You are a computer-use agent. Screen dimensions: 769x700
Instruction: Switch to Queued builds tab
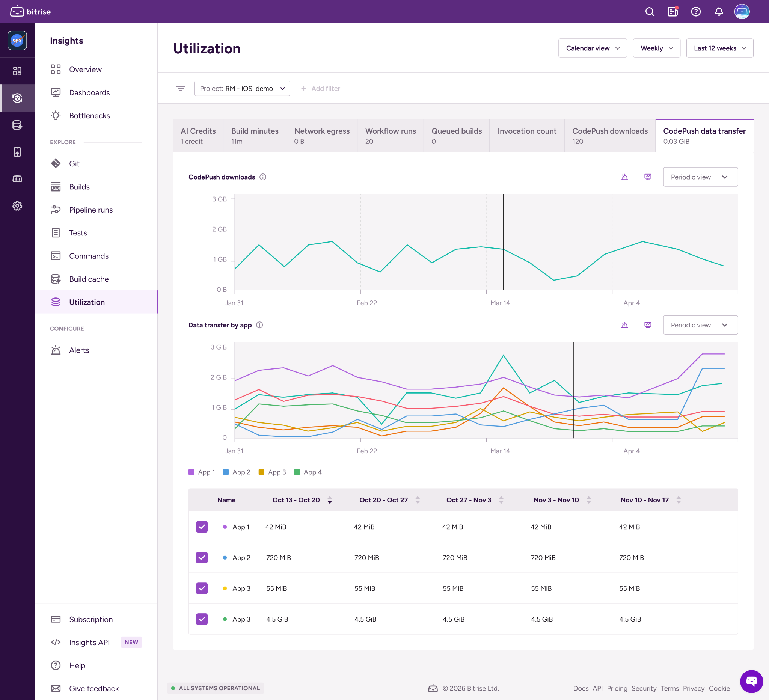(x=457, y=136)
